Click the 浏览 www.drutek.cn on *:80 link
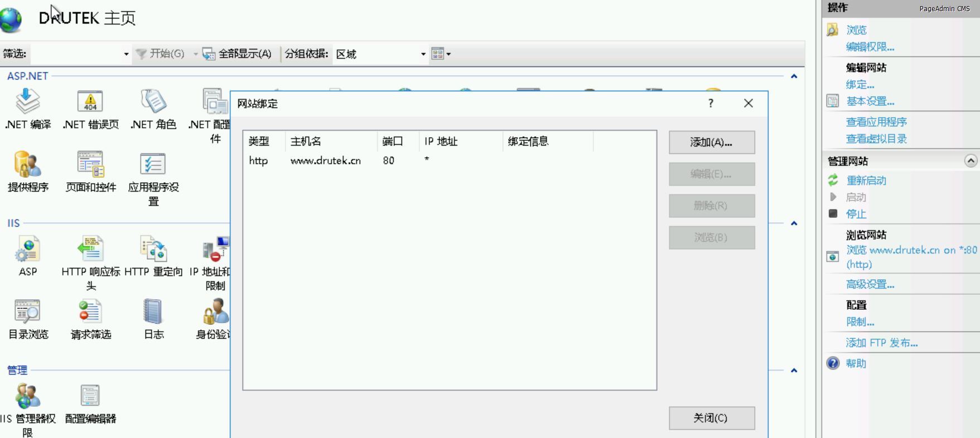The image size is (980, 438). (x=911, y=257)
